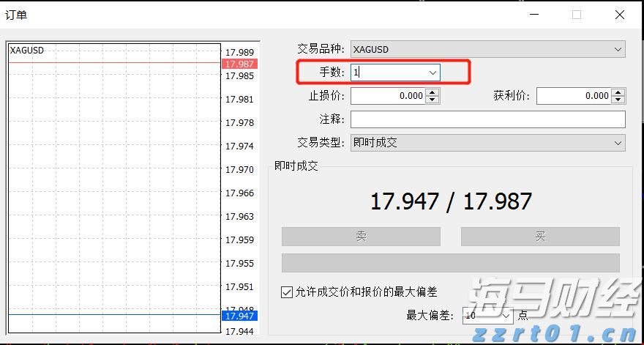Click into the 手数 volume field
This screenshot has height=345, width=644.
click(x=386, y=73)
